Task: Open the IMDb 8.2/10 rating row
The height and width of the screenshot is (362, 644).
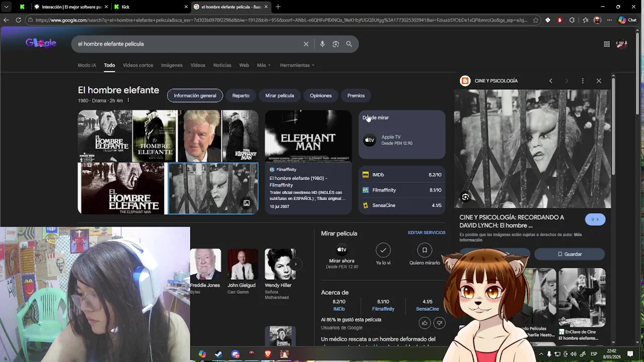Action: (x=401, y=175)
